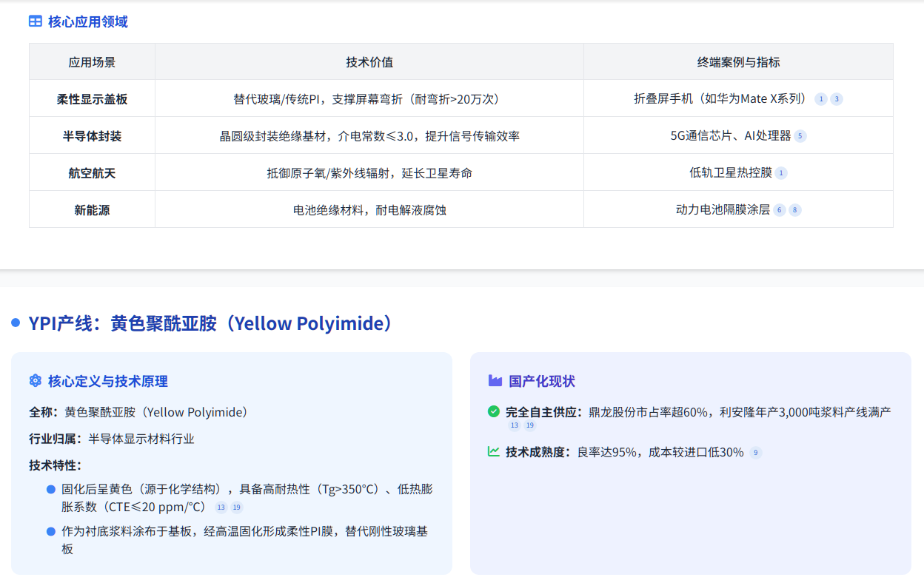Click the blue dot before the YPI产线 heading
The height and width of the screenshot is (580, 924).
(x=16, y=323)
